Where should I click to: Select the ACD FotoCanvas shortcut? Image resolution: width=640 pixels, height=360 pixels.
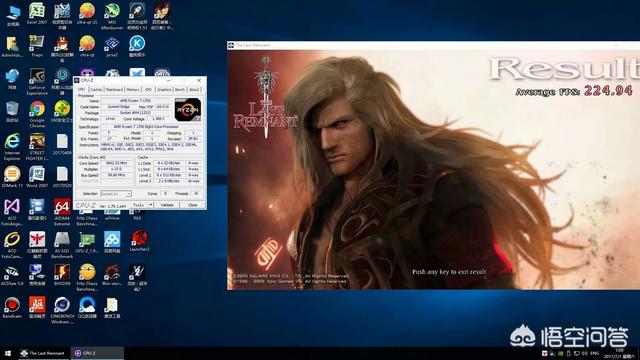[x=12, y=245]
